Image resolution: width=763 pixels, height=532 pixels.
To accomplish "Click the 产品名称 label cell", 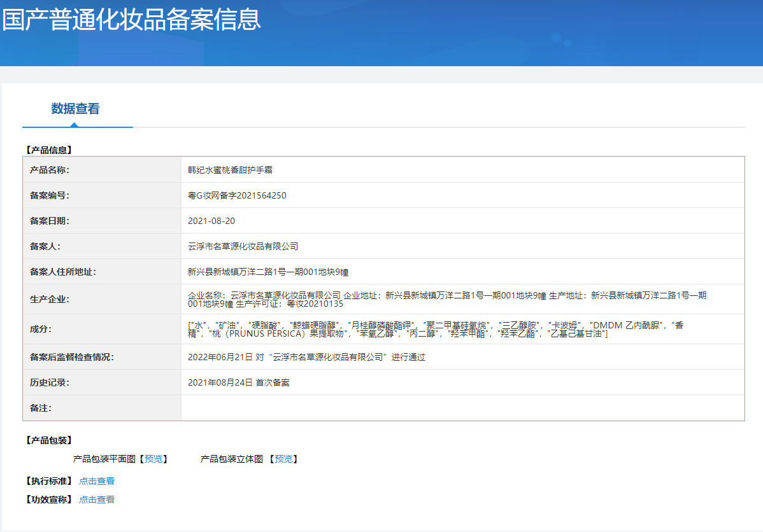I will 102,170.
